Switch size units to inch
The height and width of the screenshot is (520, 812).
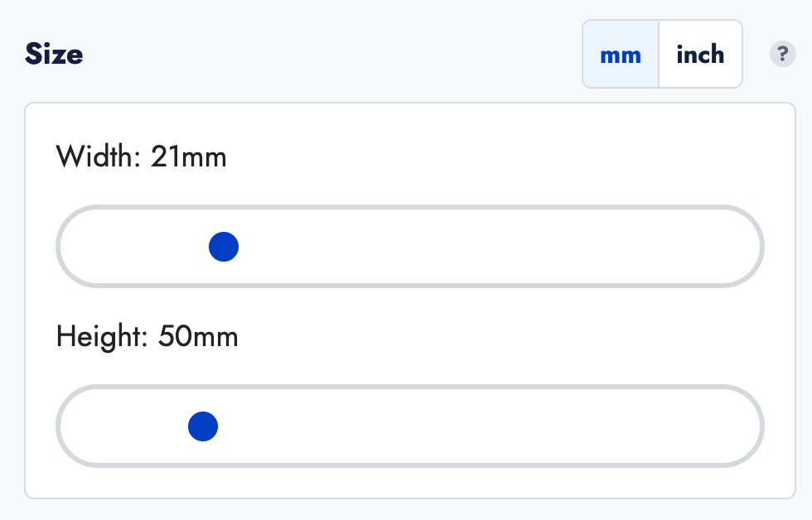click(x=700, y=55)
